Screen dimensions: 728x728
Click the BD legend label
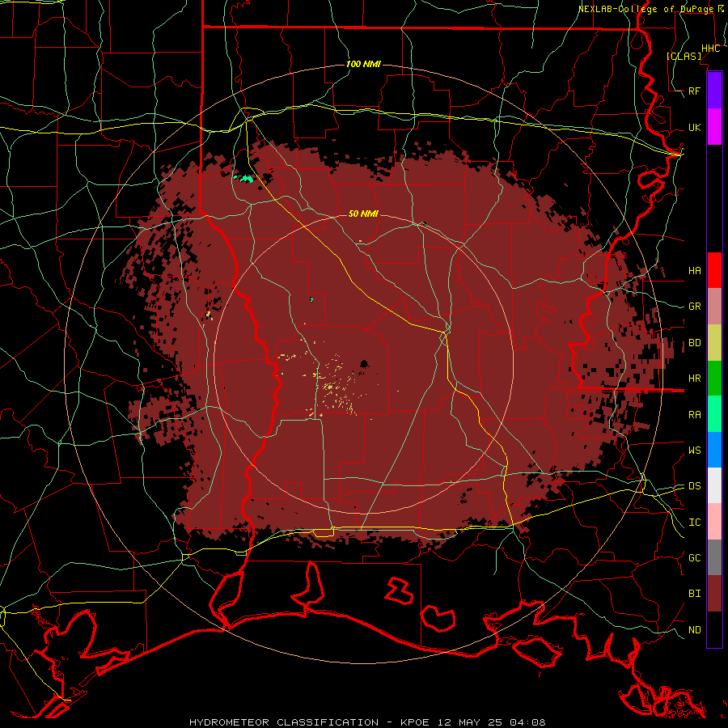pyautogui.click(x=694, y=343)
